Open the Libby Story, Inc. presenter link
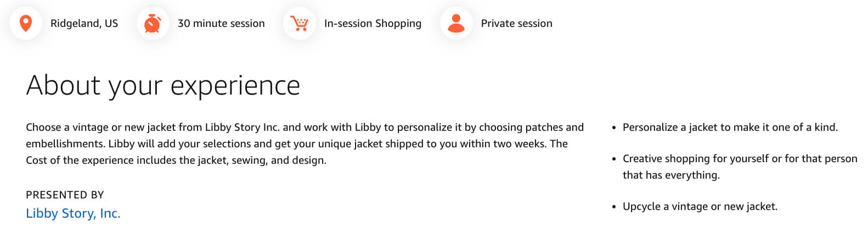Image resolution: width=868 pixels, height=238 pixels. click(x=73, y=213)
